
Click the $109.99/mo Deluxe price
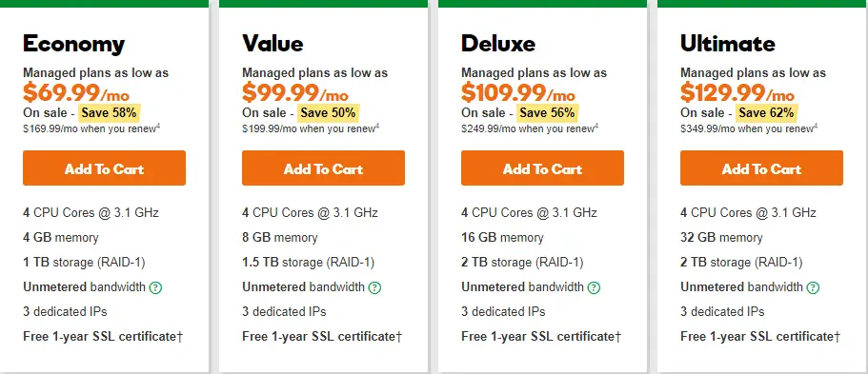click(x=518, y=93)
